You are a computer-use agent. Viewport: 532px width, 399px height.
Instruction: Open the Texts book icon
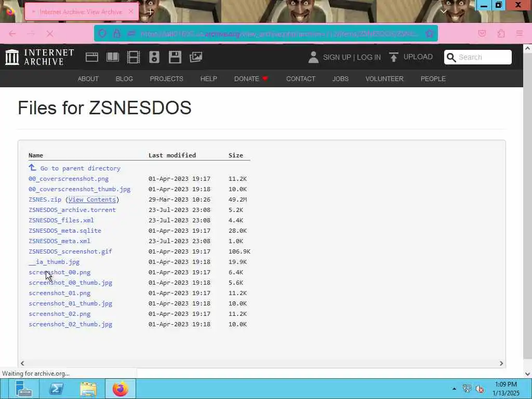click(113, 57)
